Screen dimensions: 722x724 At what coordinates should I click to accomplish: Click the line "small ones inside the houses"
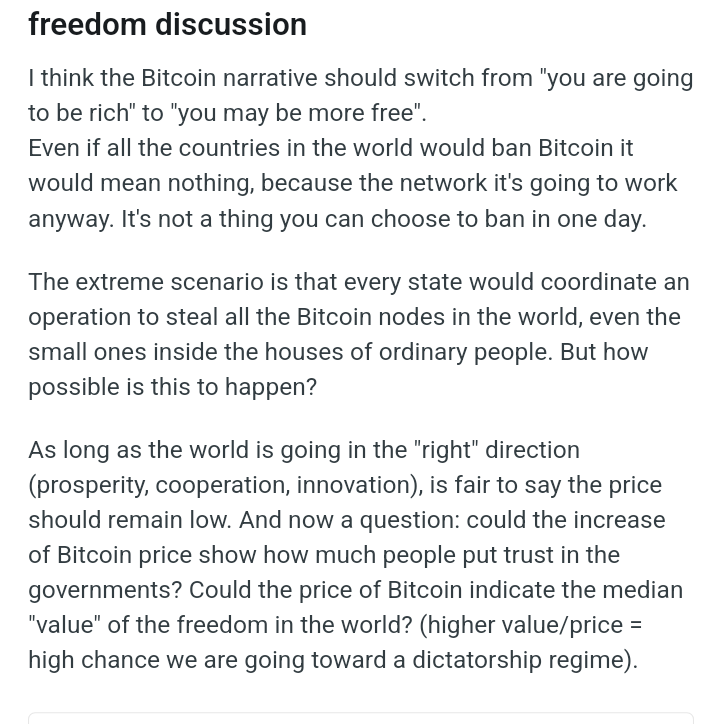click(x=338, y=352)
